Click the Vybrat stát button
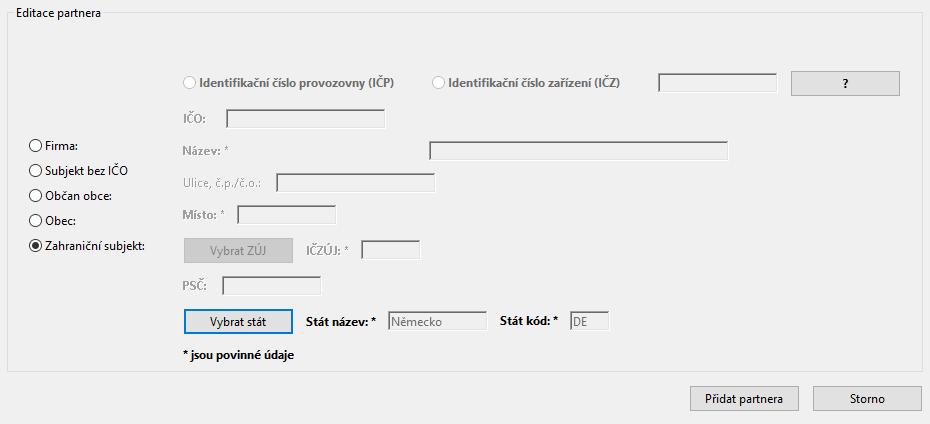This screenshot has width=930, height=424. (238, 322)
